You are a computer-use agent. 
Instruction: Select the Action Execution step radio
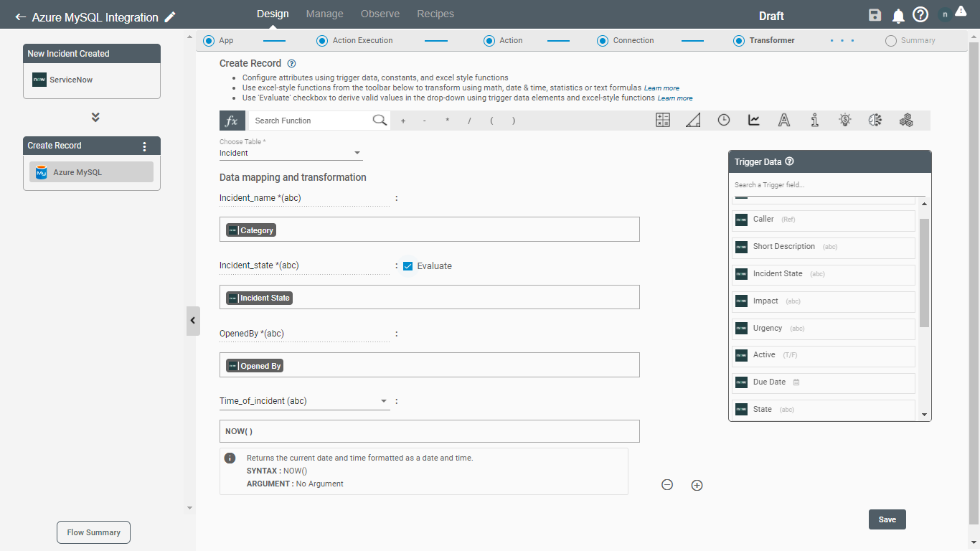click(322, 41)
